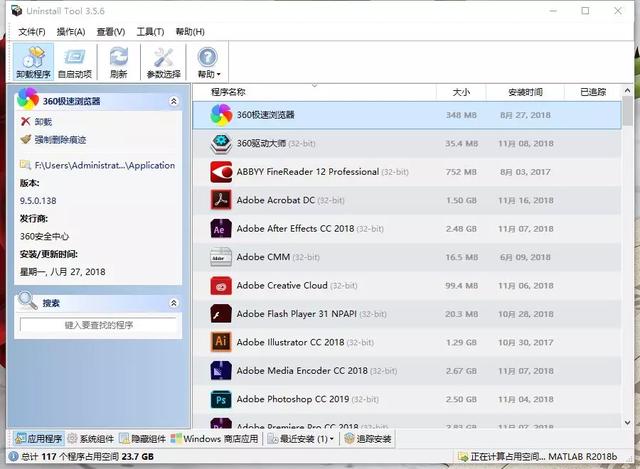This screenshot has width=640, height=469.
Task: Select the Adobe Photoshop Ps icon
Action: click(221, 399)
